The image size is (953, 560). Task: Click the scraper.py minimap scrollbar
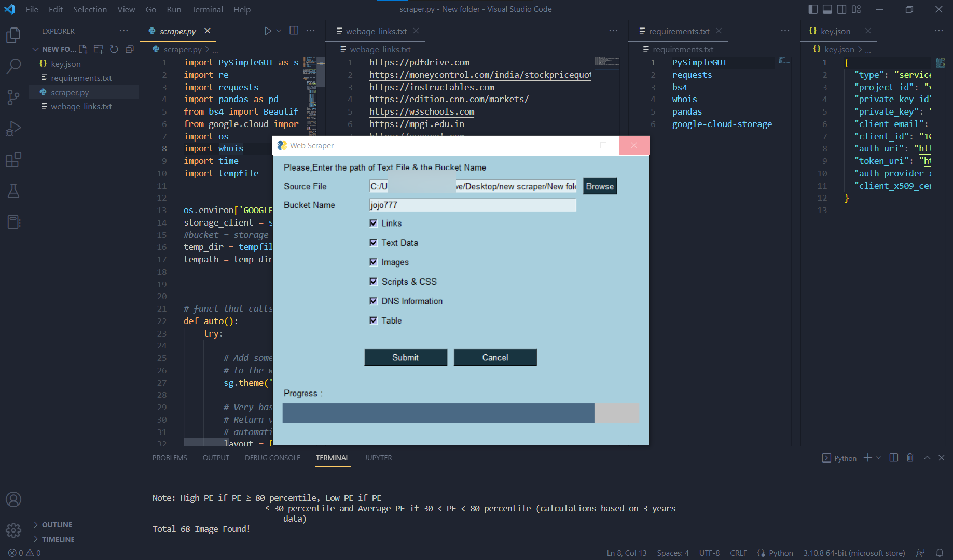coord(321,73)
